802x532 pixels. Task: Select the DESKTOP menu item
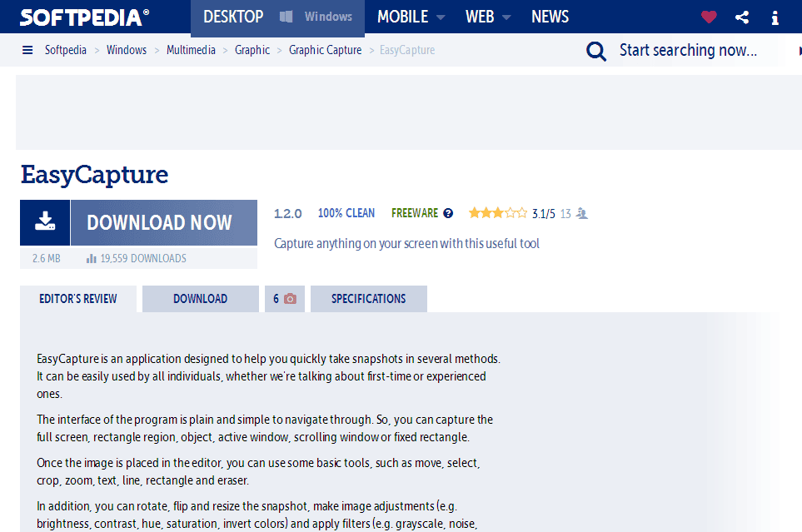(x=233, y=17)
